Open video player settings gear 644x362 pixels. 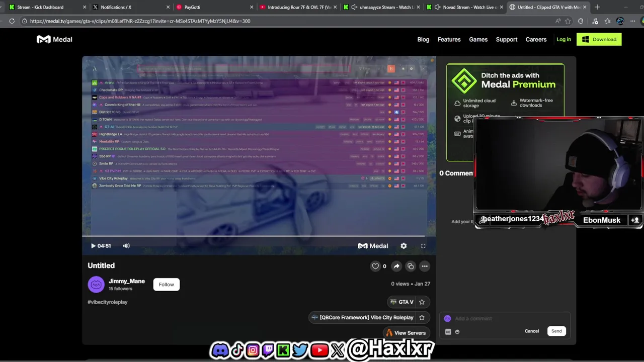pyautogui.click(x=404, y=246)
